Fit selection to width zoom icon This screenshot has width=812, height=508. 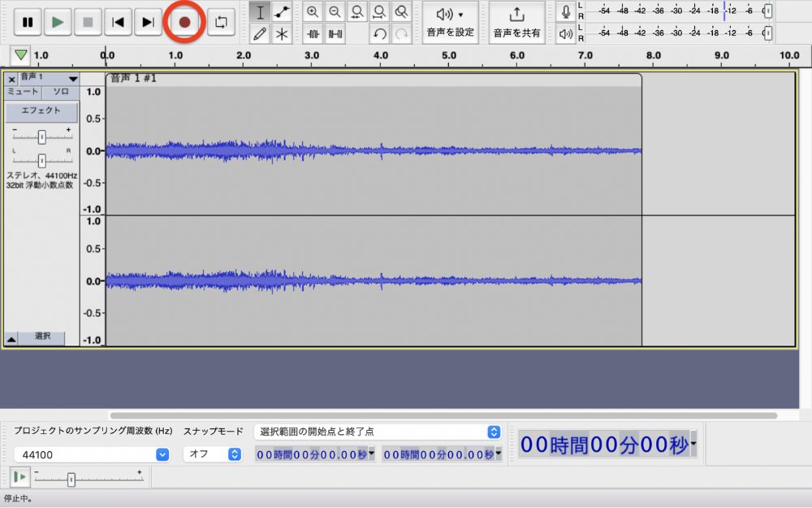tap(356, 12)
